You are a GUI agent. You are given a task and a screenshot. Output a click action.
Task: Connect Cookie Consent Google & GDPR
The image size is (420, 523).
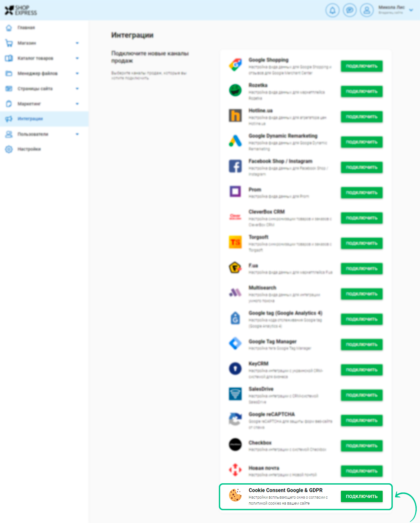[x=362, y=496]
